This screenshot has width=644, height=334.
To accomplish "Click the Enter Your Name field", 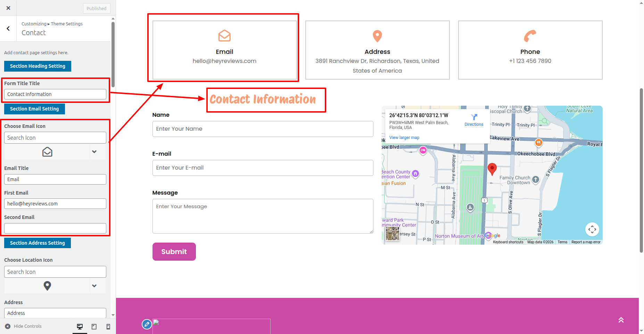I will tap(263, 129).
